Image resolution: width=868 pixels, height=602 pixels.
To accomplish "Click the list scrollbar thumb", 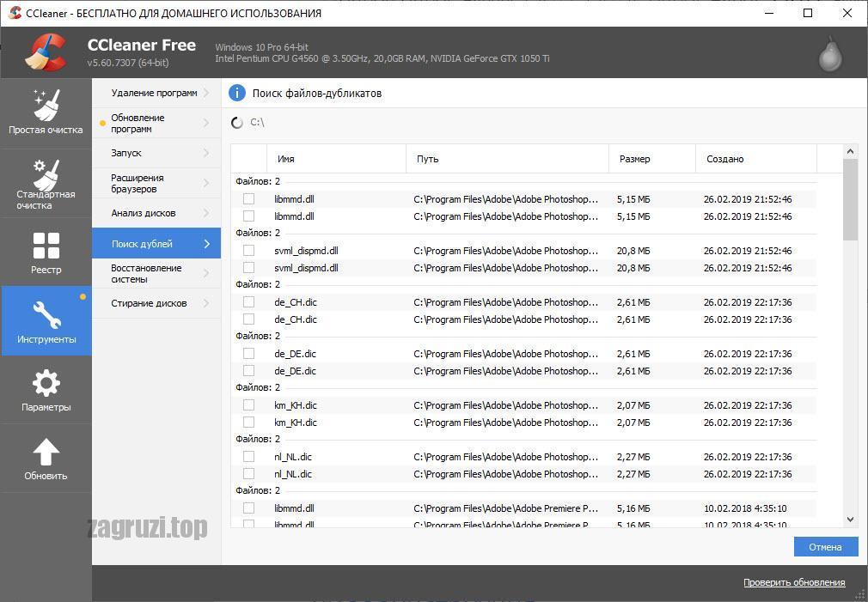I will pos(850,199).
